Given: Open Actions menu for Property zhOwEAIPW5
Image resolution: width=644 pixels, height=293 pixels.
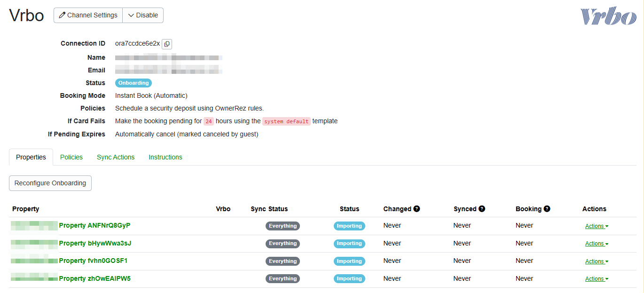Looking at the screenshot, I should 597,279.
